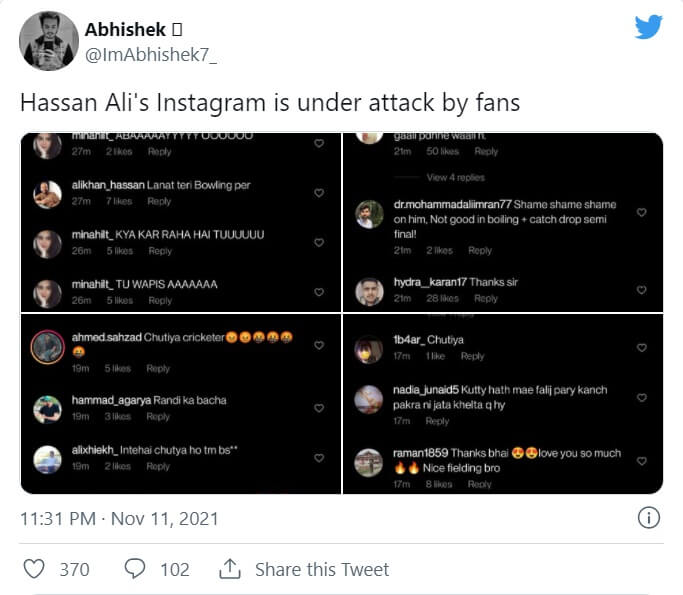Like alikhan_hassan's comment heart
The height and width of the screenshot is (595, 683).
tap(319, 193)
